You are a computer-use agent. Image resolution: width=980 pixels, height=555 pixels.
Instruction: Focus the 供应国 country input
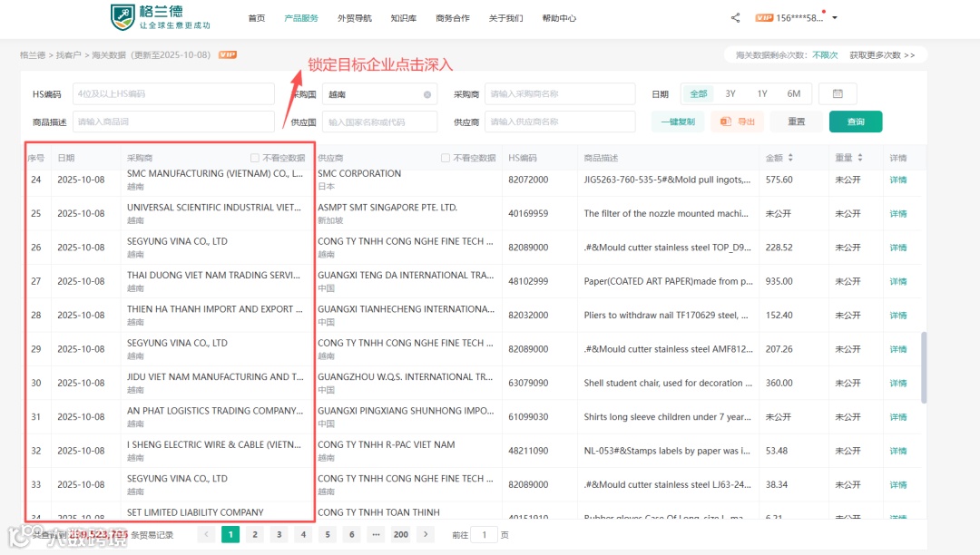[x=379, y=122]
